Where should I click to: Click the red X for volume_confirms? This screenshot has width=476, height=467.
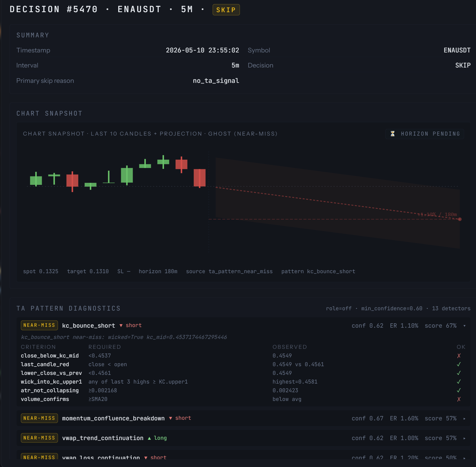[459, 399]
